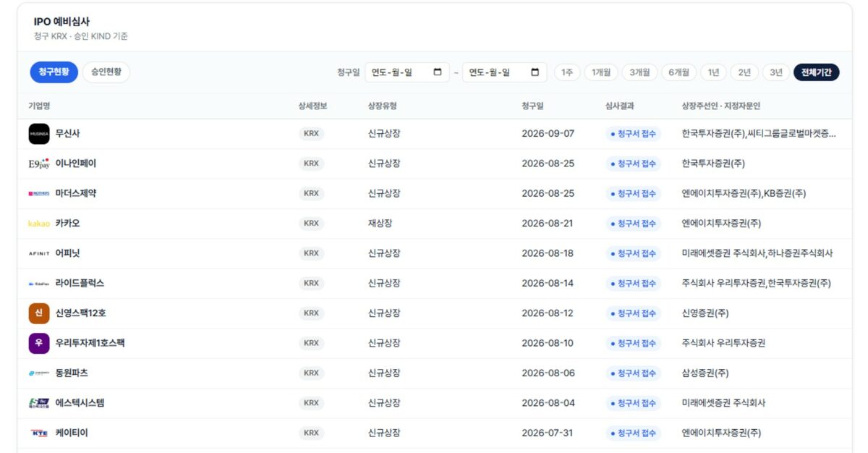Click the company name 라이드플럭스
The width and height of the screenshot is (868, 453).
pyautogui.click(x=80, y=284)
